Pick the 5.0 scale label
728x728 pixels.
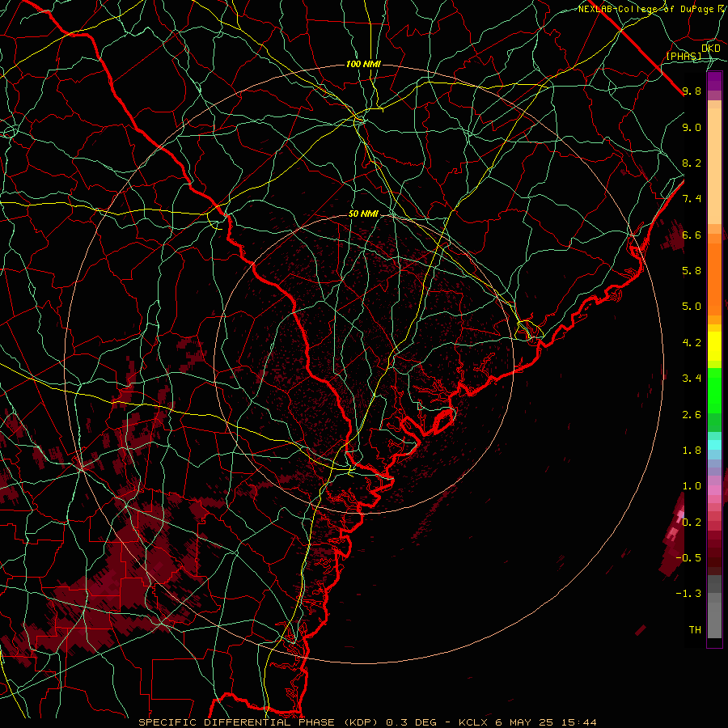(x=692, y=307)
